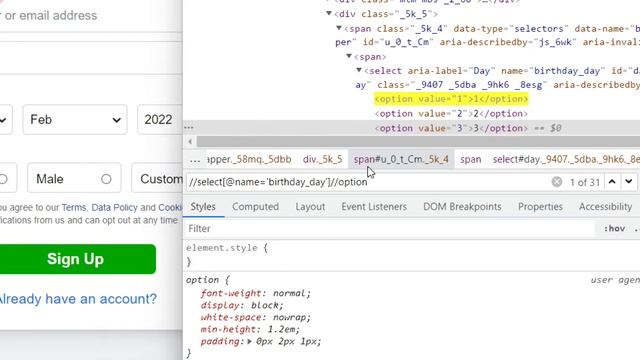
Task: Click the font-weight: normal declaration
Action: [256, 293]
